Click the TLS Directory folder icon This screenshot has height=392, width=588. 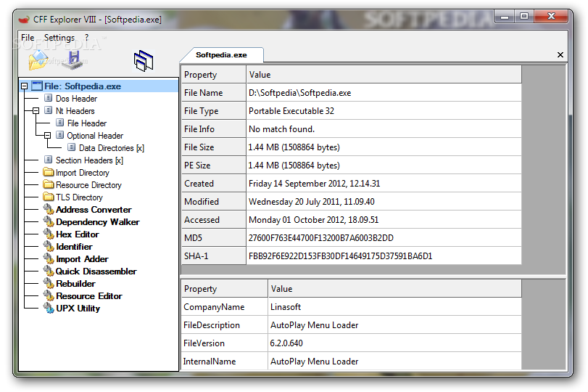(49, 197)
